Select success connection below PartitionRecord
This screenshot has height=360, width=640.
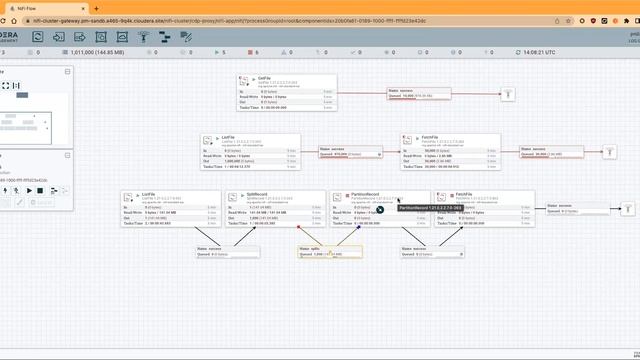coord(432,251)
